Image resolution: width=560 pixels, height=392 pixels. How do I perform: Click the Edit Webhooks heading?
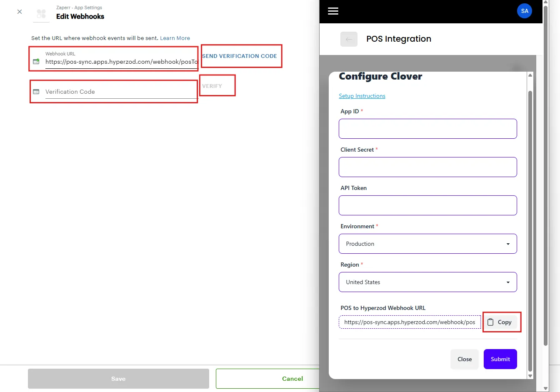point(80,16)
